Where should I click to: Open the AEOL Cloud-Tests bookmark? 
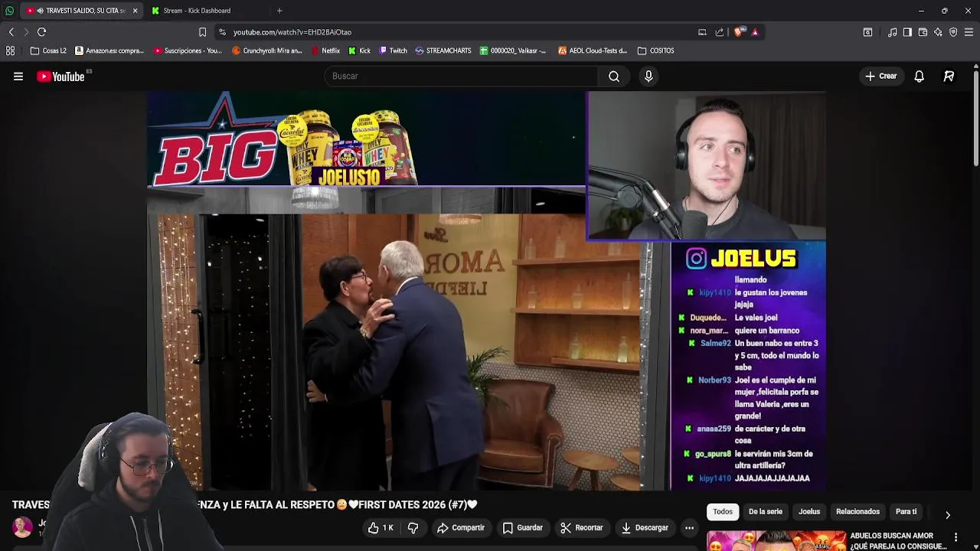pyautogui.click(x=593, y=51)
